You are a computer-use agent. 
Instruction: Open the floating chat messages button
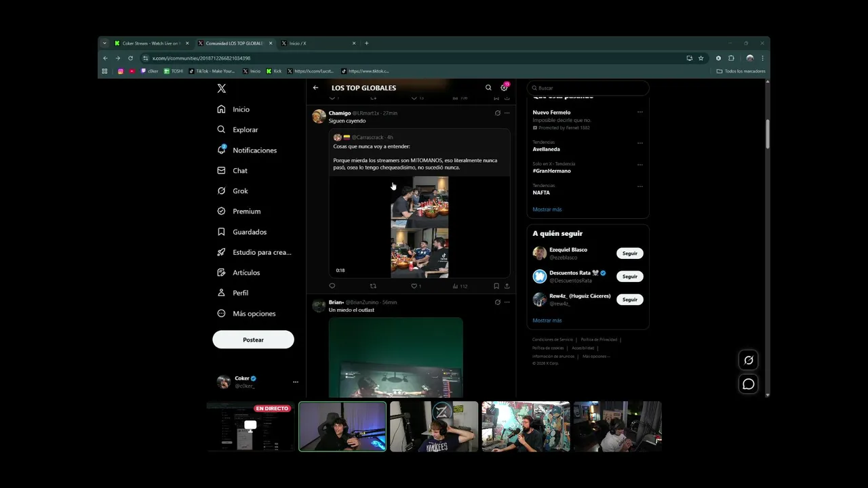click(749, 384)
